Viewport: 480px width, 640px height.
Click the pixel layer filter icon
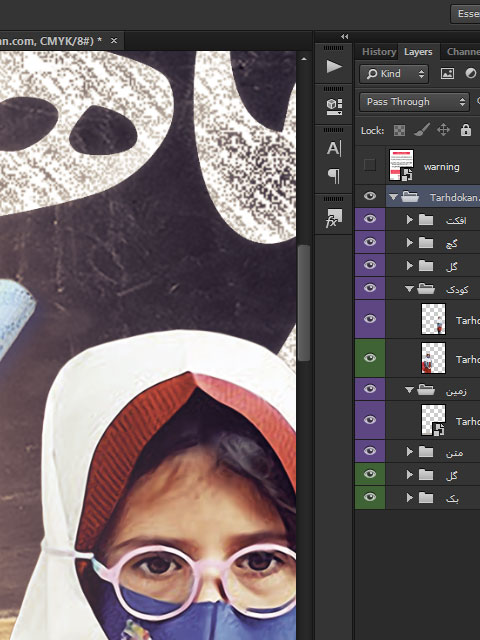click(x=447, y=73)
